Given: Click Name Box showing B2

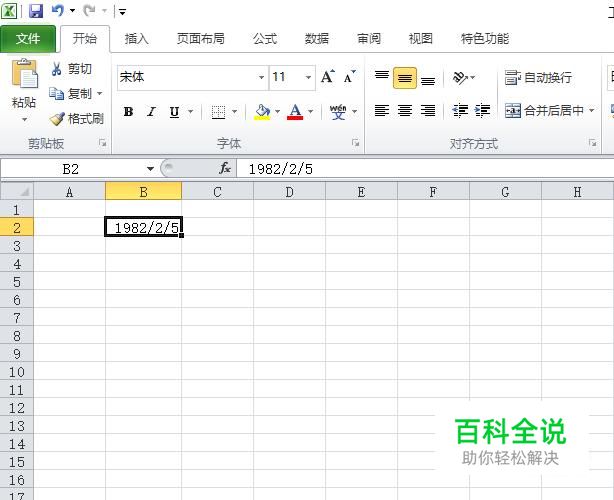Looking at the screenshot, I should (71, 169).
